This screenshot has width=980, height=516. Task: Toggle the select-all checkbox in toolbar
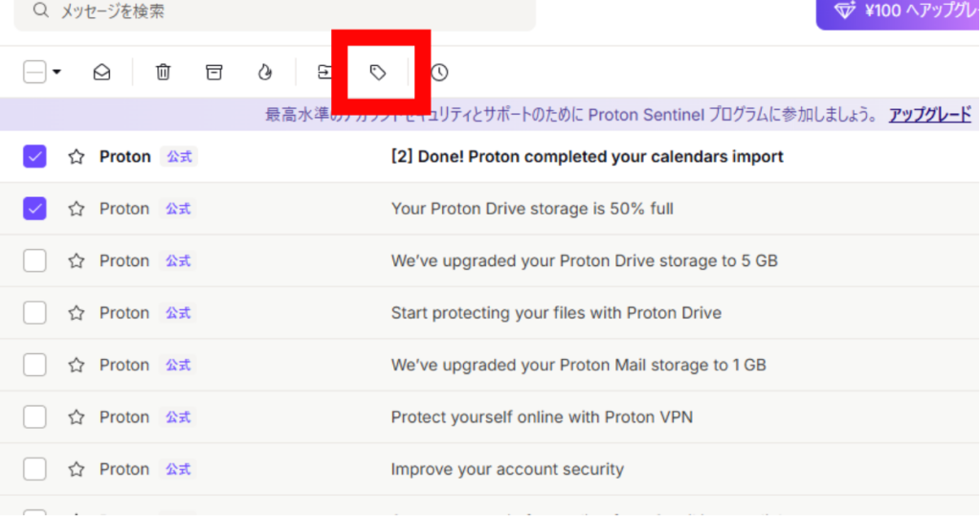(34, 72)
